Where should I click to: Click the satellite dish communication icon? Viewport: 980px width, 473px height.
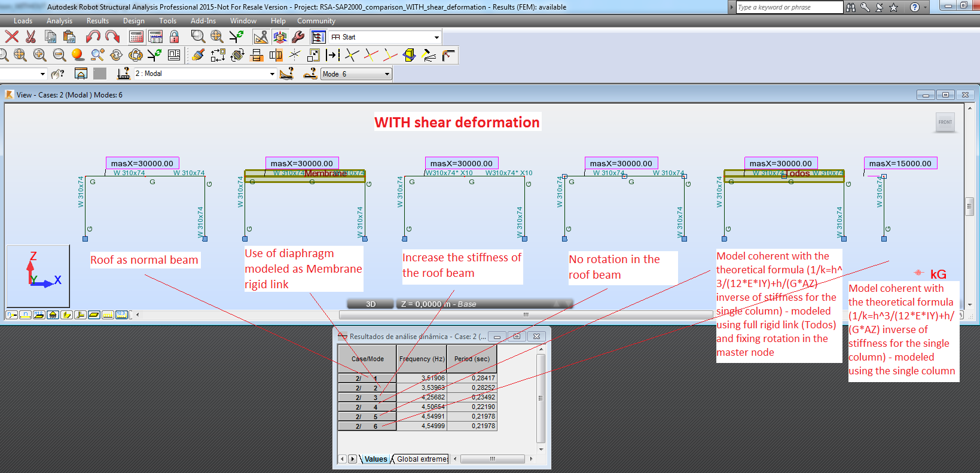coord(880,7)
